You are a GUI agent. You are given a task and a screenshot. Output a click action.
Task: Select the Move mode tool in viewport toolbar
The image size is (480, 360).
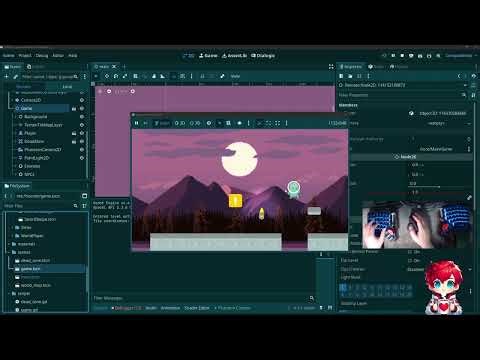click(x=107, y=76)
